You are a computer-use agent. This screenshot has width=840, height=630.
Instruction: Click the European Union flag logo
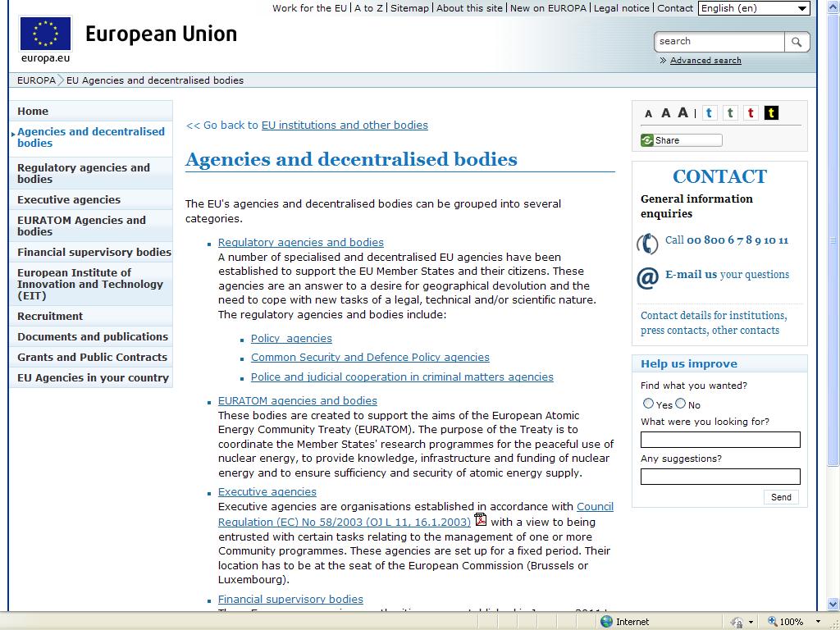pyautogui.click(x=45, y=34)
